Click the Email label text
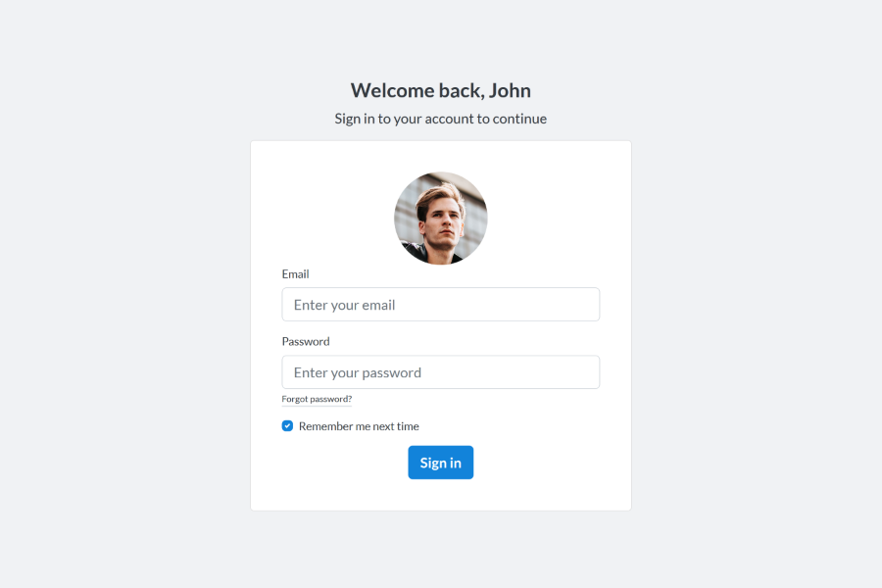 [x=295, y=274]
